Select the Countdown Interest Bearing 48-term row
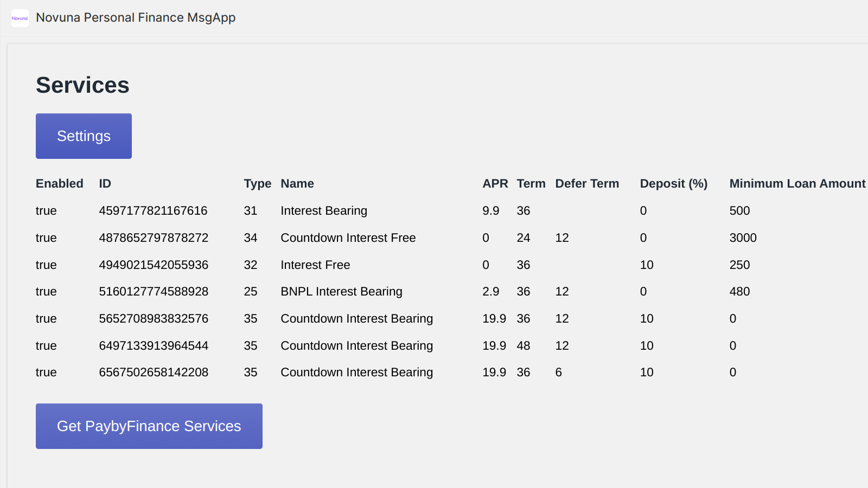 356,345
